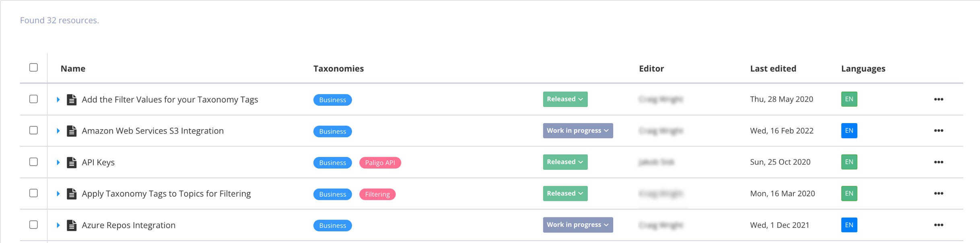This screenshot has height=243, width=980.
Task: Click the Paligo API taxonomy tag
Action: click(380, 163)
